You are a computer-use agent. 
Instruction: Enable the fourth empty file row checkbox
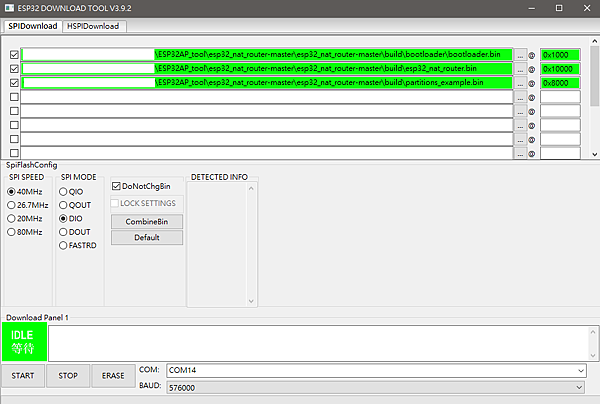click(x=14, y=97)
